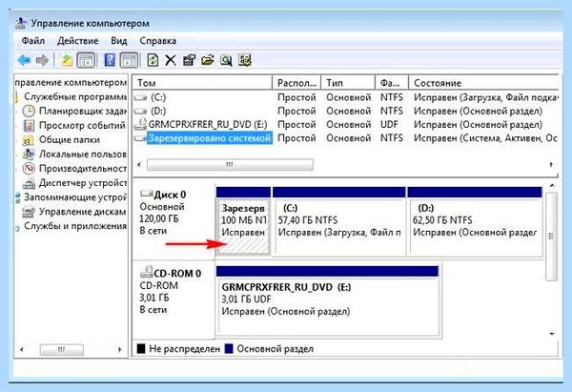
Task: Click the black X Delete icon
Action: 171,60
